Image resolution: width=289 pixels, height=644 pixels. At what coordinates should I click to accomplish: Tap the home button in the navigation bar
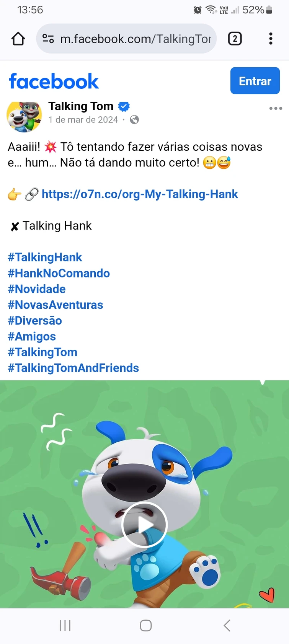tap(145, 626)
